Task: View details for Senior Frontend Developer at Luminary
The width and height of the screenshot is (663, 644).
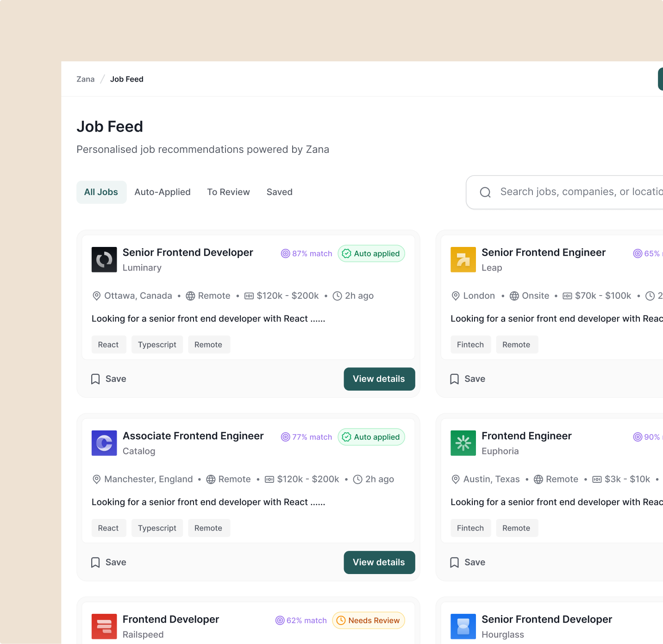Action: coord(379,379)
